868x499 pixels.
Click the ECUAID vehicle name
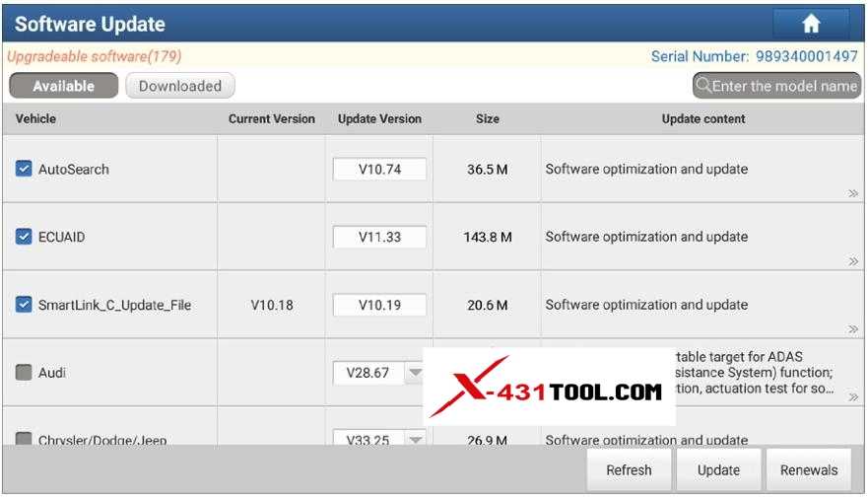tap(61, 237)
